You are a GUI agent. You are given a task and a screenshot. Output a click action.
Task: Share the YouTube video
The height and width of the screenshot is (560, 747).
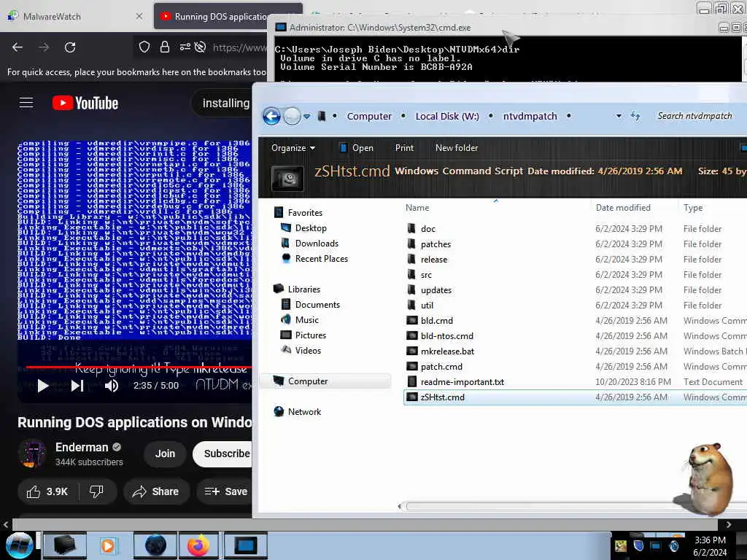pyautogui.click(x=156, y=491)
